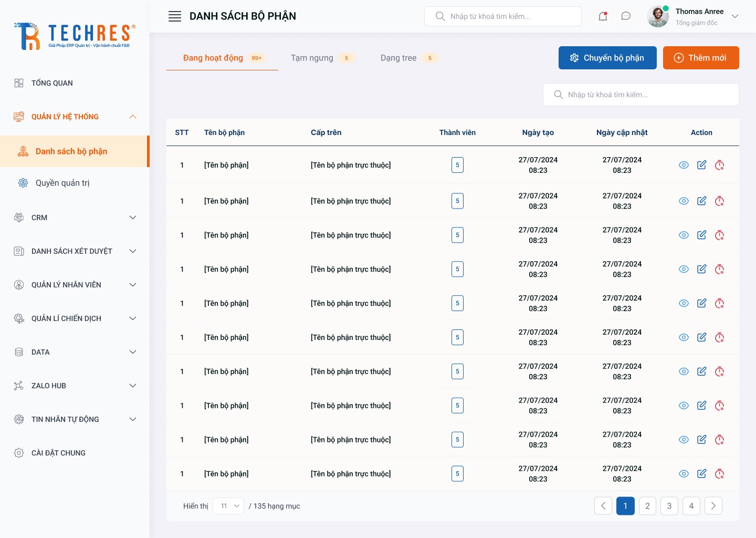Click the Tổng quan dashboard icon
Viewport: 756px width, 538px height.
coord(19,83)
